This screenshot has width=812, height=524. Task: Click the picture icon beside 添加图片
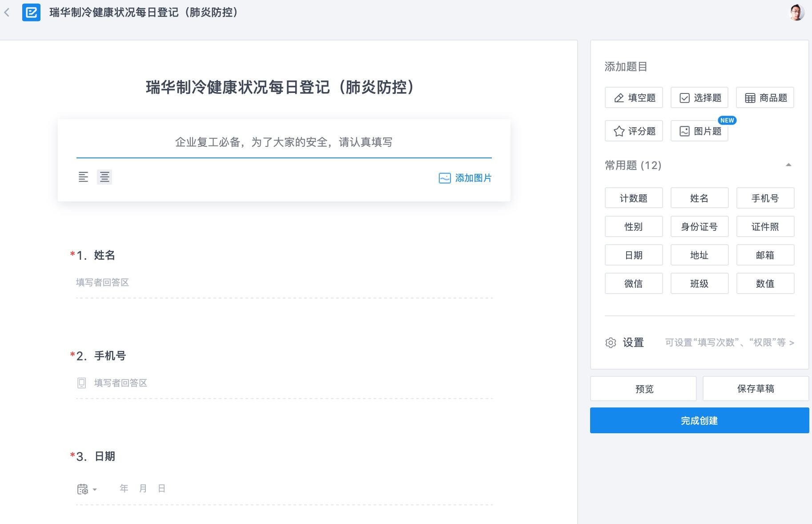[x=445, y=178]
